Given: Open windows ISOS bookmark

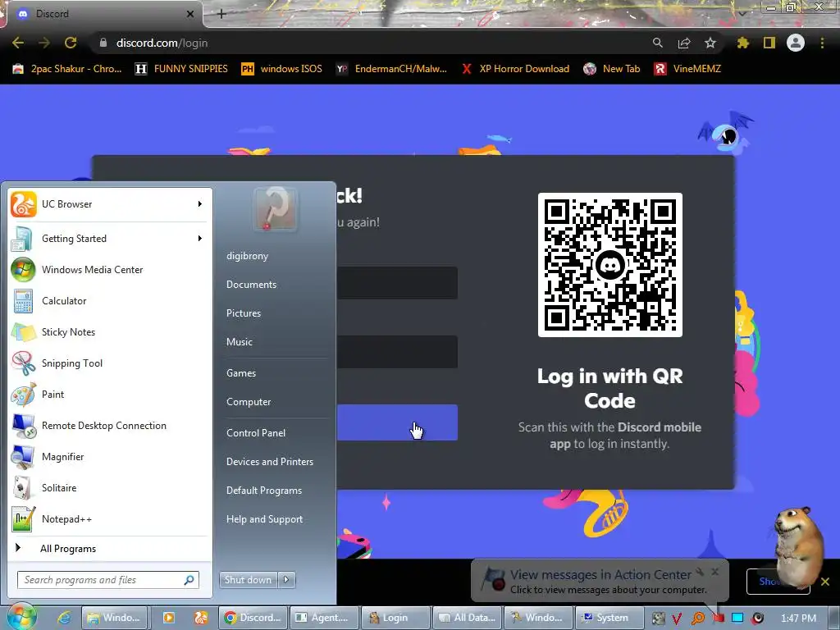Looking at the screenshot, I should tap(282, 69).
